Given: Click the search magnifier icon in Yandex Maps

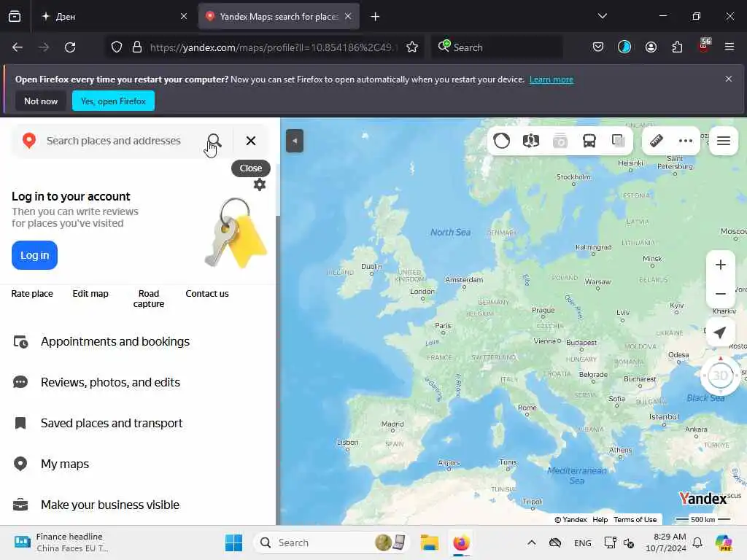Looking at the screenshot, I should tap(214, 141).
